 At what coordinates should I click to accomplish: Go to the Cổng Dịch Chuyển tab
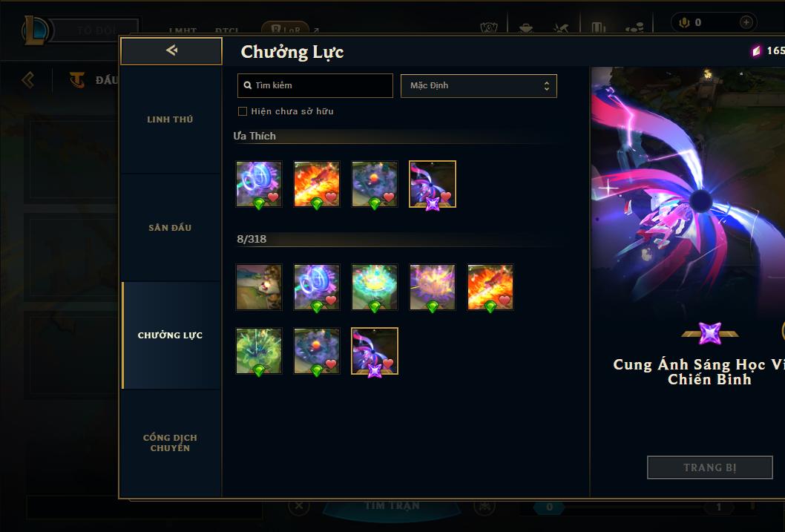coord(170,443)
